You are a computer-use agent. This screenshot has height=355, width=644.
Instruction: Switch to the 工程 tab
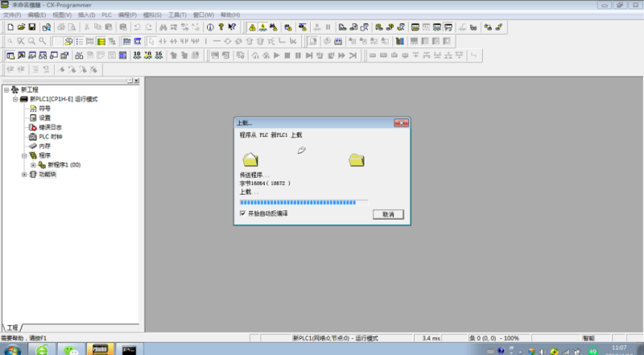coord(12,328)
